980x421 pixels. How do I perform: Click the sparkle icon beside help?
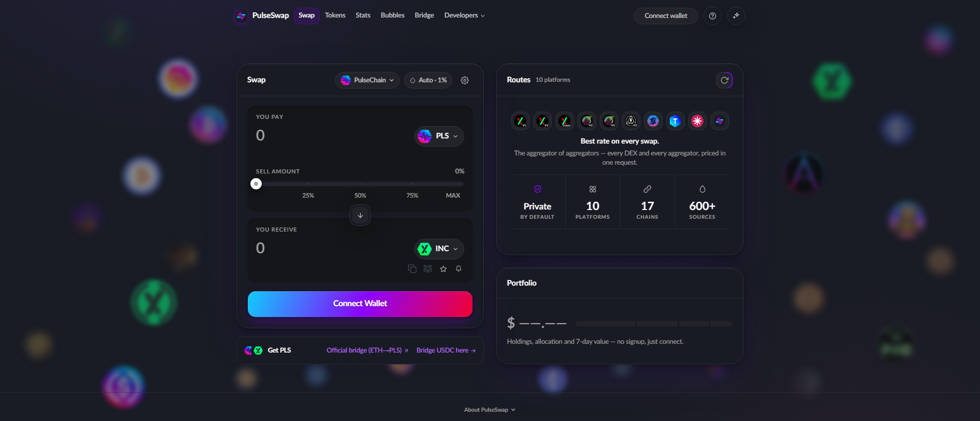point(736,16)
